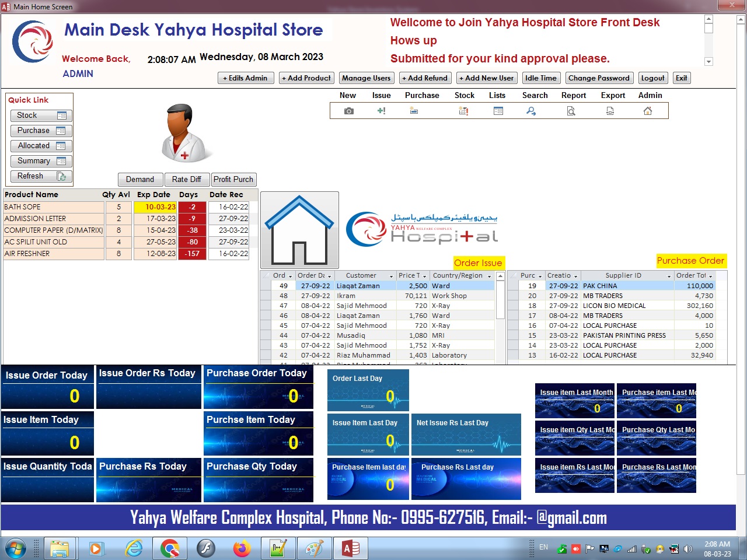Open Google Chrome from the taskbar
This screenshot has width=747, height=560.
(x=170, y=548)
